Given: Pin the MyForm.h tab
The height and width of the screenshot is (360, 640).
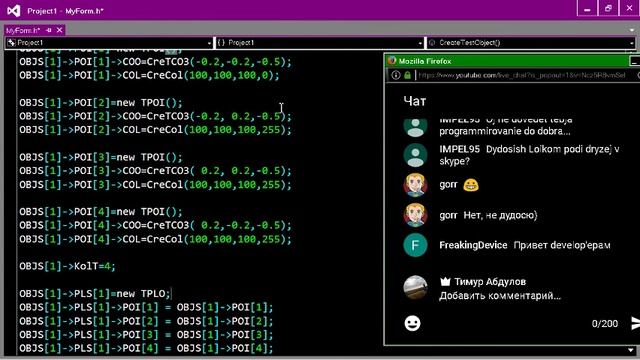Looking at the screenshot, I should (x=49, y=30).
